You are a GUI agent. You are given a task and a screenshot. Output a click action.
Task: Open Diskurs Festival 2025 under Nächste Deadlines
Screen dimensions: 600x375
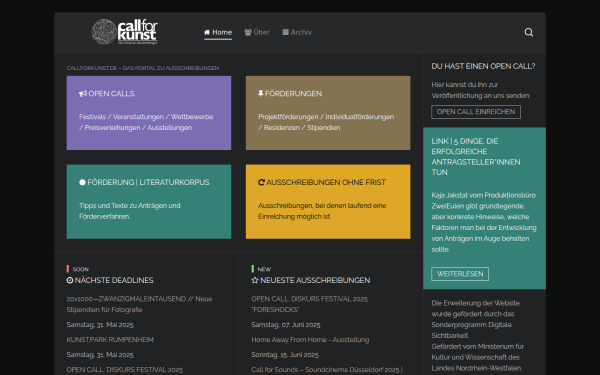coord(125,370)
